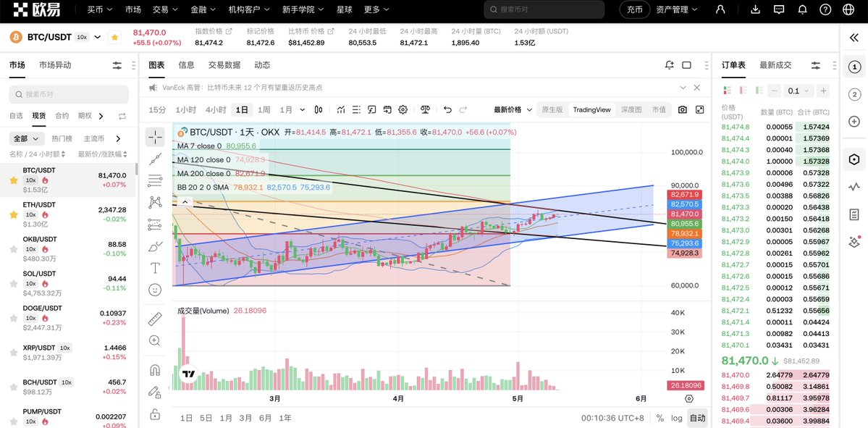
Task: Open the 市场异动 tab
Action: click(x=55, y=64)
